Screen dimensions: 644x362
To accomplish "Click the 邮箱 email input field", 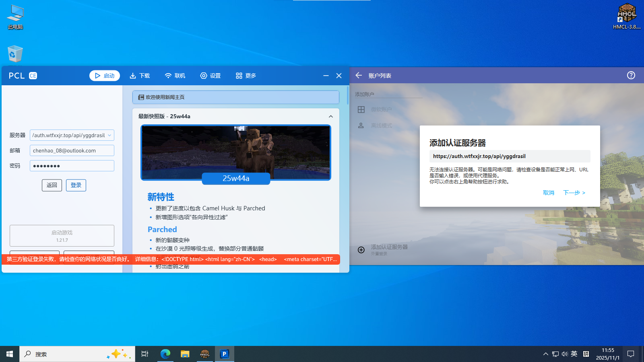I will (72, 150).
